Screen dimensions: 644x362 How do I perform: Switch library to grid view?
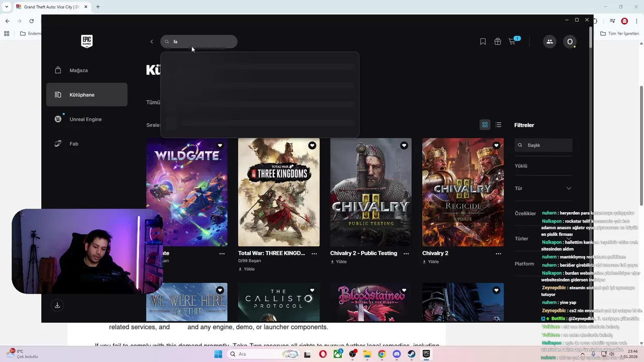[485, 125]
